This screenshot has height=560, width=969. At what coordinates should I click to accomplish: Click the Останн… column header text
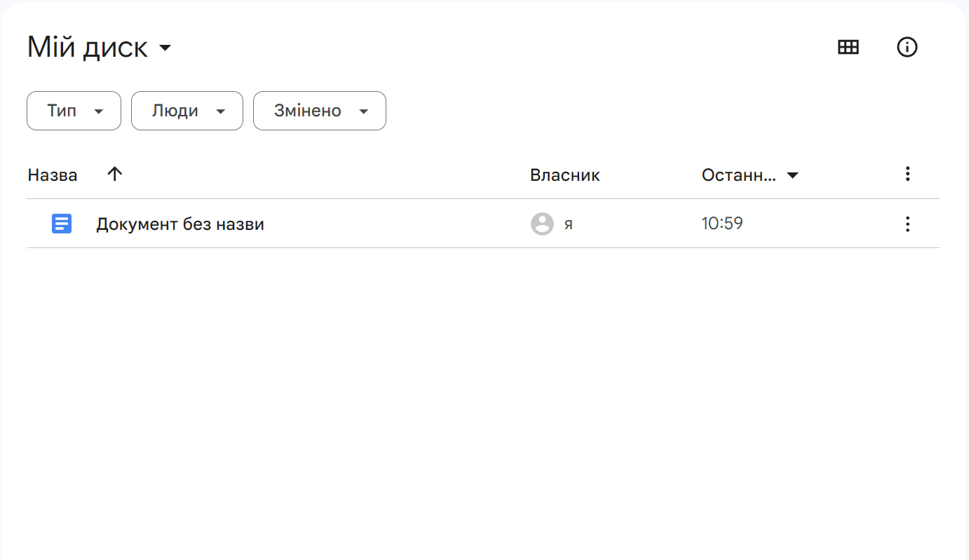[x=738, y=175]
